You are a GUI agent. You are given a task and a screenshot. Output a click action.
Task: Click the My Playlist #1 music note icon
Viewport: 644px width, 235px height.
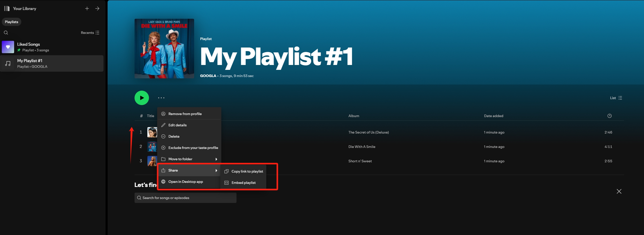8,63
